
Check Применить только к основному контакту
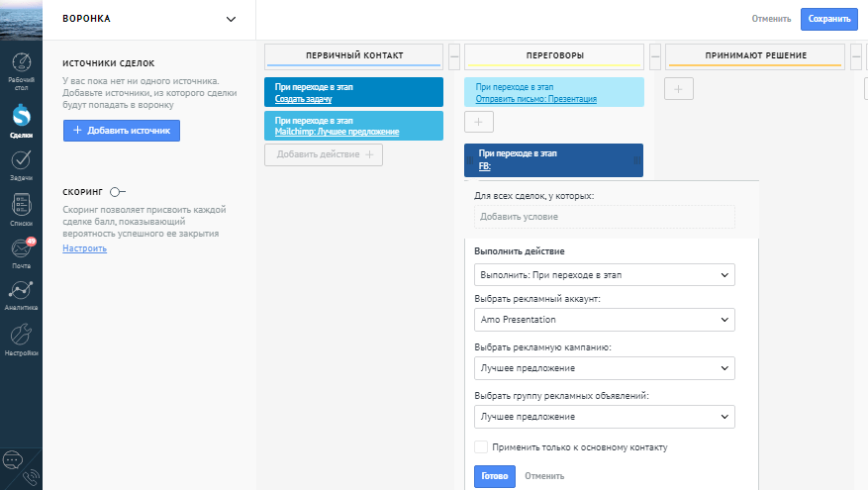481,446
